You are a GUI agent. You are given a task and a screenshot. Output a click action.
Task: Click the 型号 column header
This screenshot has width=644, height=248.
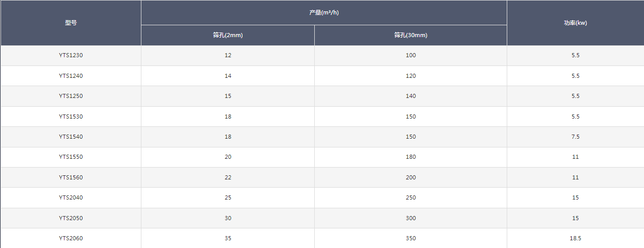coord(71,23)
